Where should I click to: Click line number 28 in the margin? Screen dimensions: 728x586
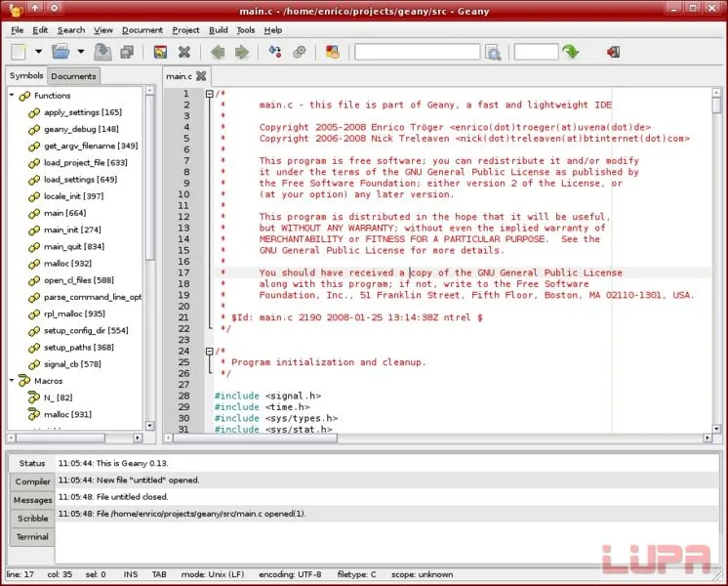pyautogui.click(x=183, y=396)
